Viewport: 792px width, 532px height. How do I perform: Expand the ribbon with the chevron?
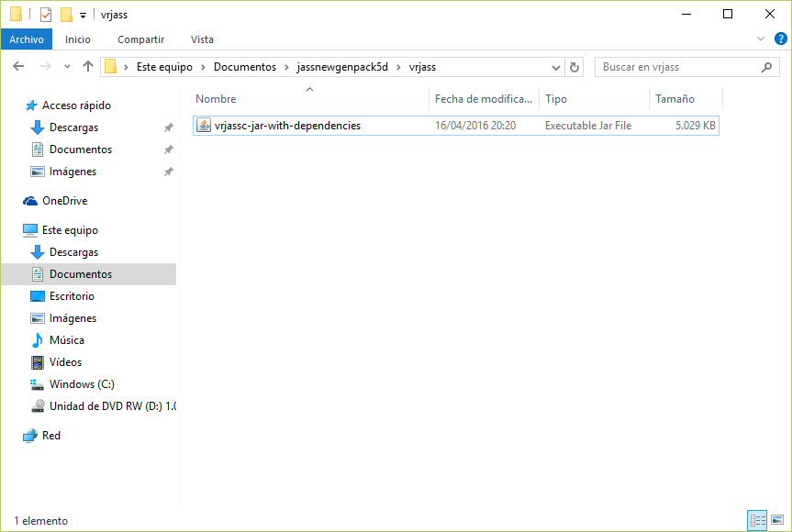pos(761,39)
